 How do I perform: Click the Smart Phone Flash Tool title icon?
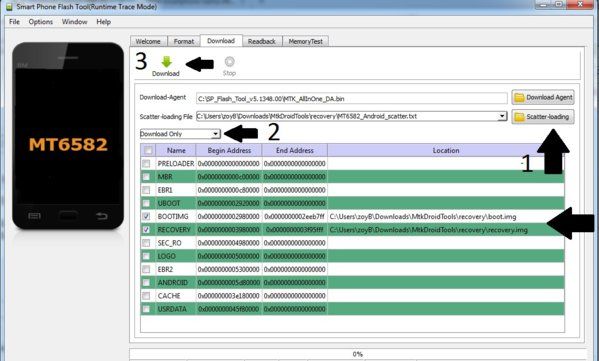pyautogui.click(x=9, y=6)
